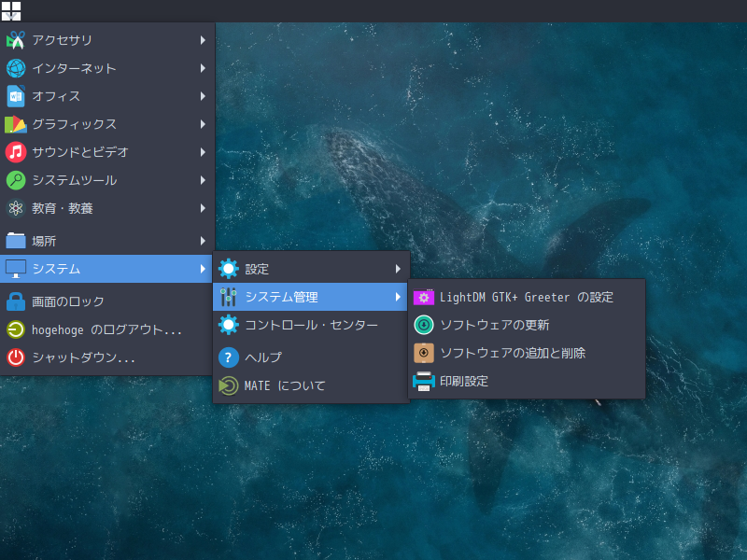
Task: Click the シャットダウン power icon
Action: (15, 357)
